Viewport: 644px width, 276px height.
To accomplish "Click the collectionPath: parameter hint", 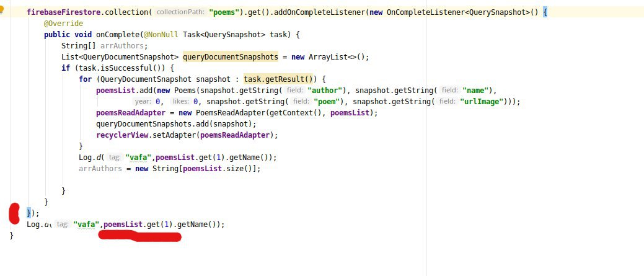I will click(x=181, y=12).
